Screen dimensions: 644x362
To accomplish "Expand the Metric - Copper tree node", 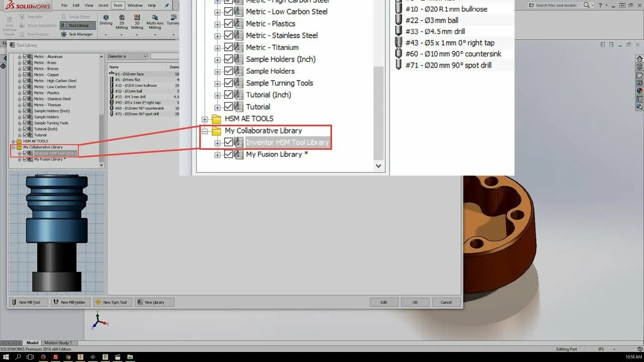I will [20, 75].
